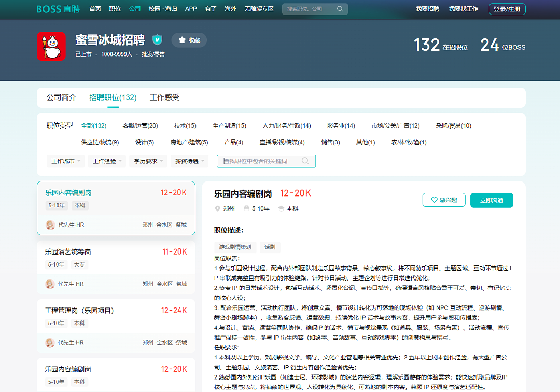Click the search magnifier icon in top bar
This screenshot has height=392, width=560.
click(340, 9)
